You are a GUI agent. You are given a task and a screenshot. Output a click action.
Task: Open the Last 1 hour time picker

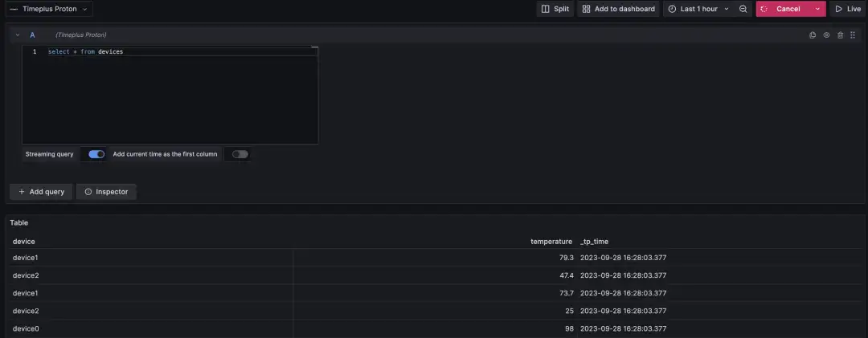[698, 9]
